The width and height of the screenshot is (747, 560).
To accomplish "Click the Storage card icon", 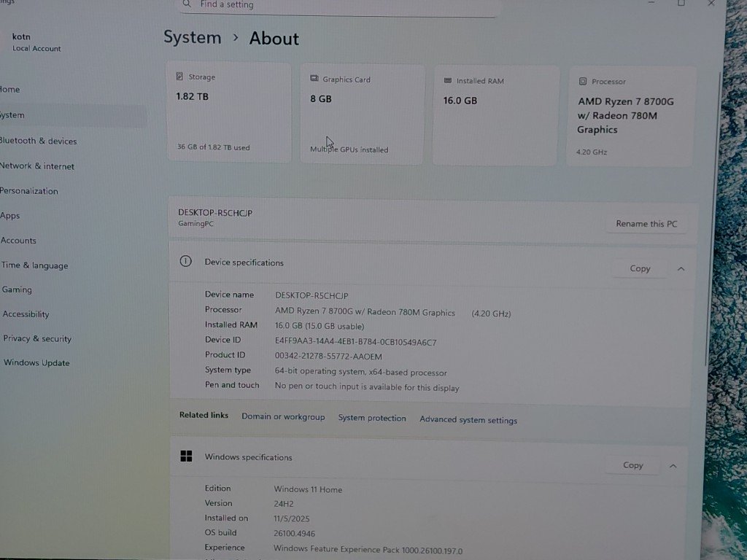I will click(x=179, y=77).
